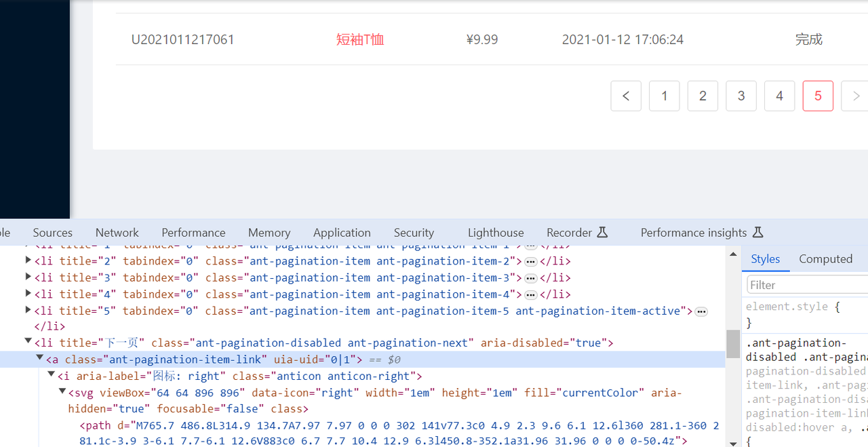This screenshot has width=868, height=447.
Task: Expand the li title="2" node
Action: tap(28, 261)
